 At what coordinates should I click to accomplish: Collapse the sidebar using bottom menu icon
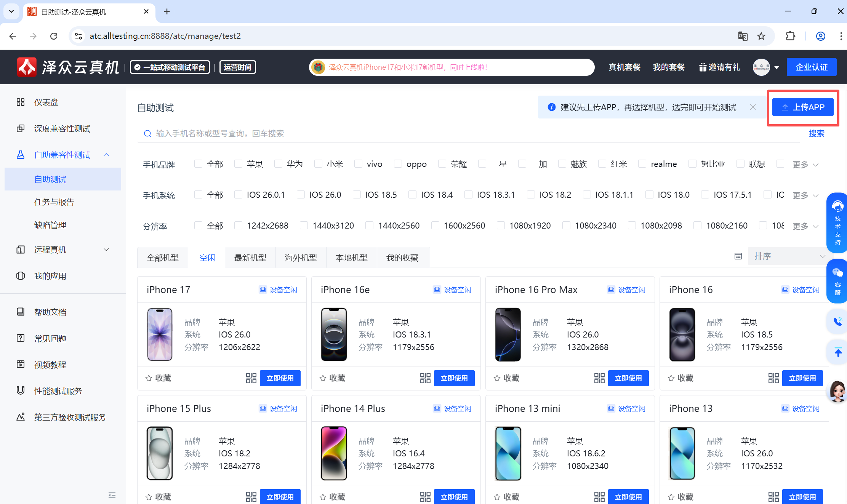(112, 495)
